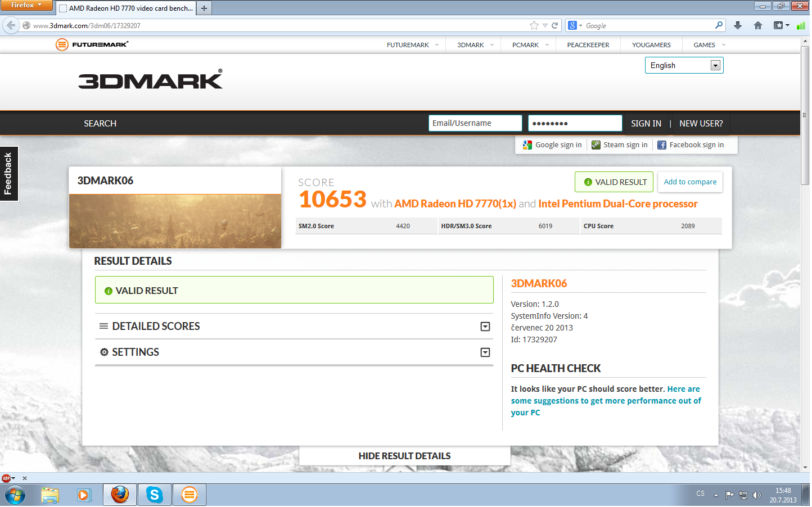Open the PEACEKEEPER navigation item

pyautogui.click(x=588, y=45)
